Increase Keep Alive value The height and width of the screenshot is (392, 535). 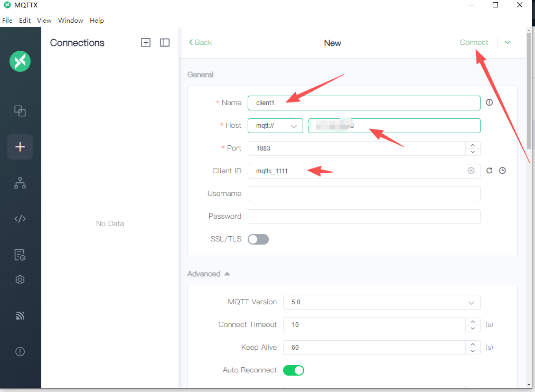473,344
